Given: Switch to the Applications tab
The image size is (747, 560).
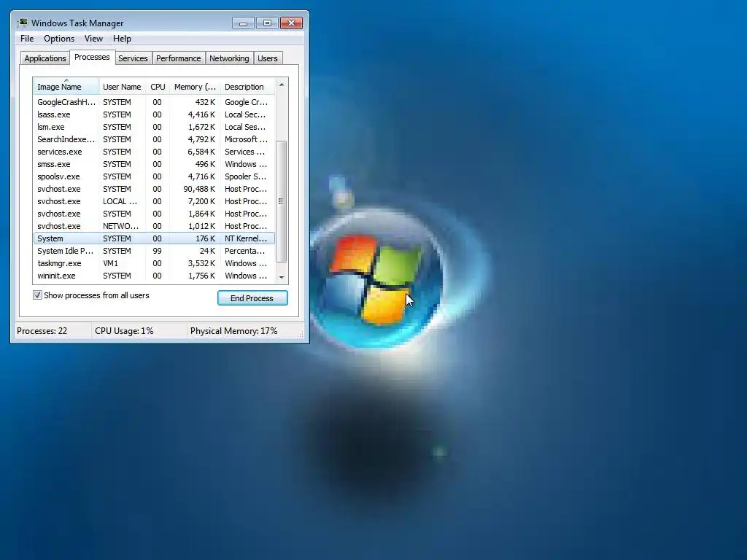Looking at the screenshot, I should (44, 58).
